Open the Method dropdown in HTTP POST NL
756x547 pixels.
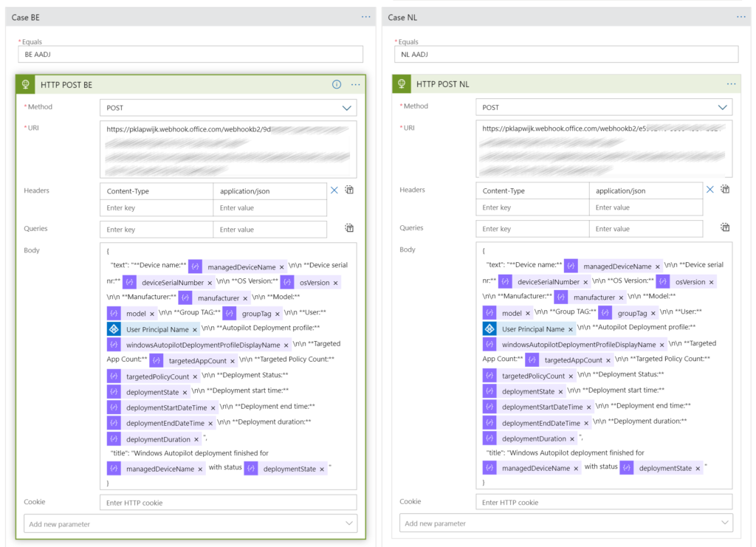(721, 106)
